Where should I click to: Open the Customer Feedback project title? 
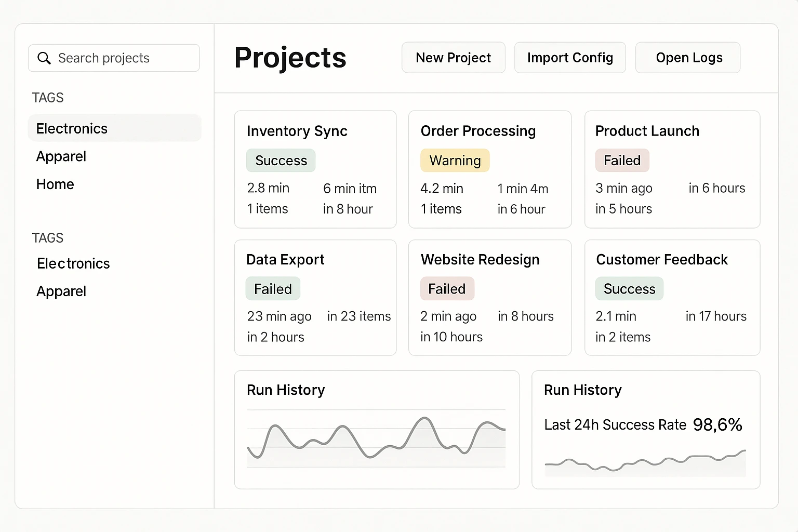(662, 260)
